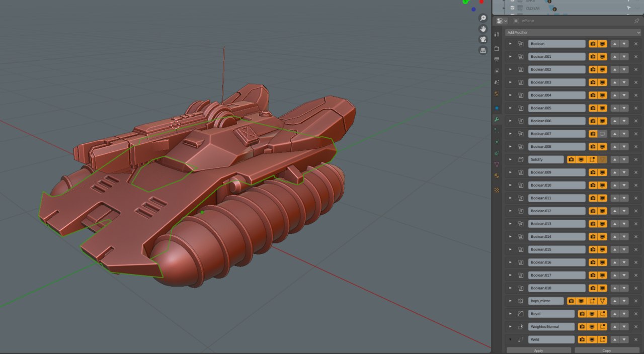Viewport: 644px width, 354px height.
Task: Delete the Weighted Normal modifier
Action: point(636,327)
